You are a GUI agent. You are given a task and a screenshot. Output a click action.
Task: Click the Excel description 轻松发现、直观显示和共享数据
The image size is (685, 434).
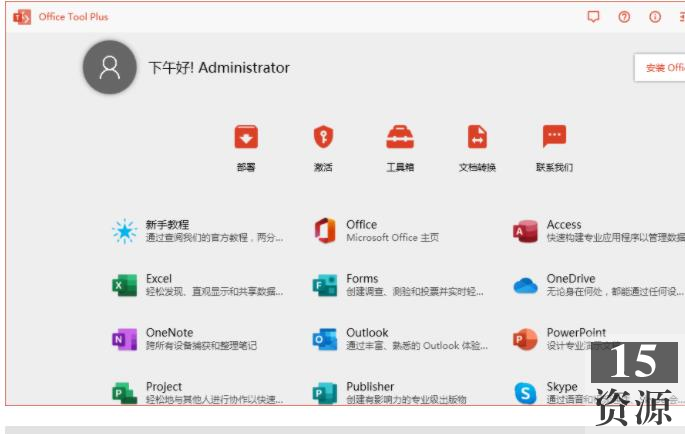(214, 292)
